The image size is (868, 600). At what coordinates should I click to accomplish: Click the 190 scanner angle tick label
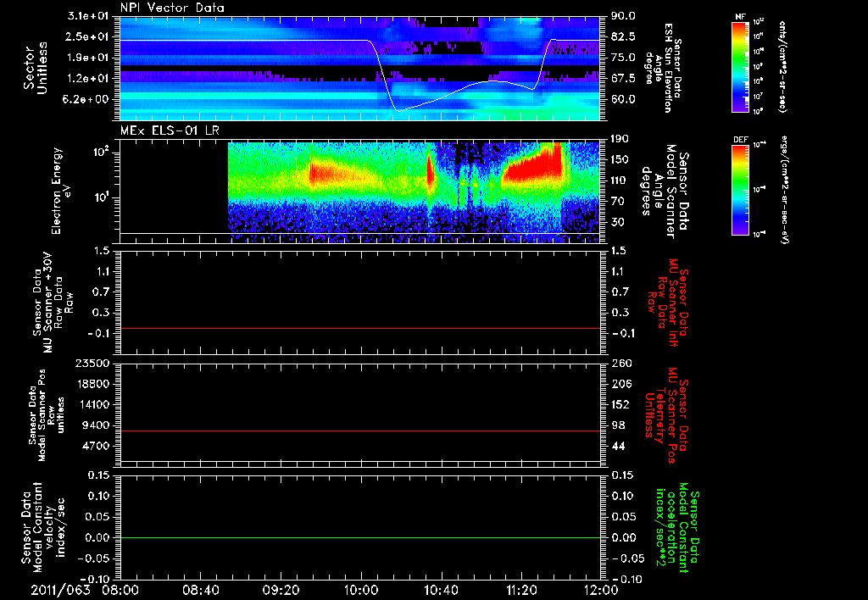(x=620, y=139)
